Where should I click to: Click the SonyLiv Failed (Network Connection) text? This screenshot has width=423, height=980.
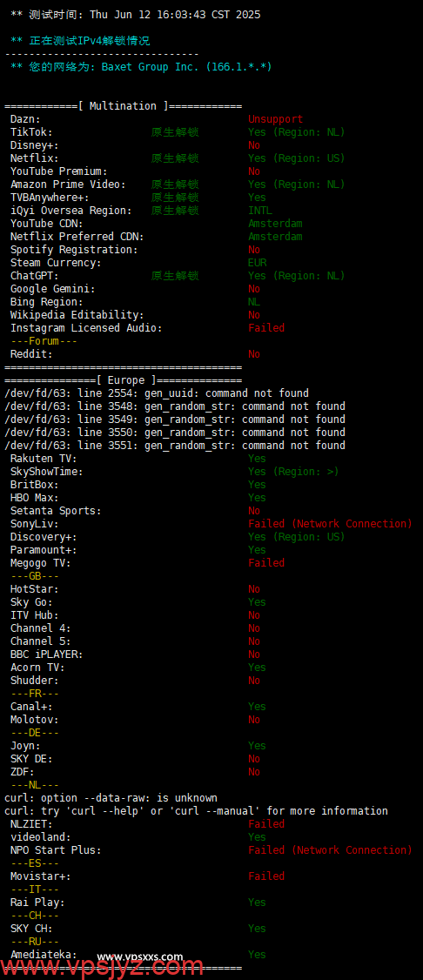[x=331, y=524]
